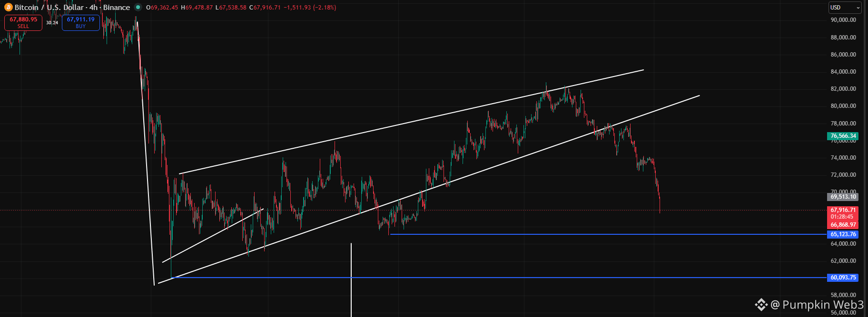Click the 86,000.00 price scale label
Viewport: 868px width, 317px height.
point(843,55)
